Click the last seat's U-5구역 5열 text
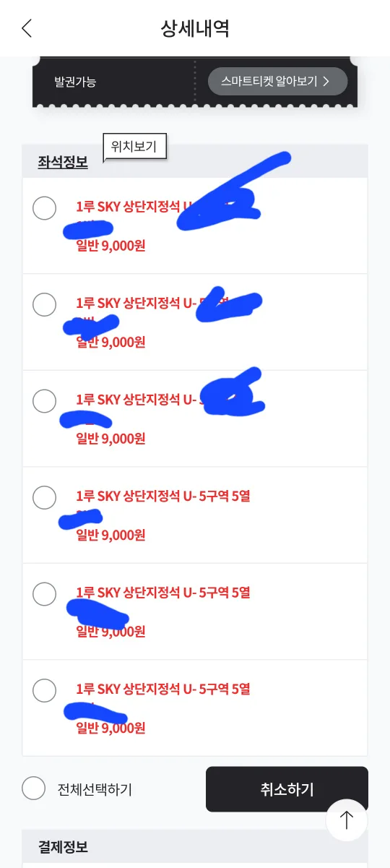 (216, 689)
